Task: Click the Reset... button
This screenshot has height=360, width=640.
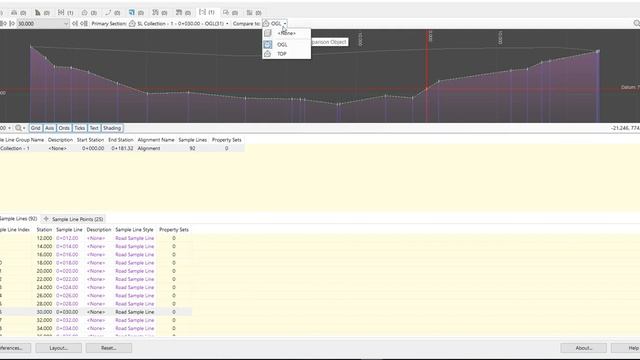Action: pyautogui.click(x=109, y=348)
